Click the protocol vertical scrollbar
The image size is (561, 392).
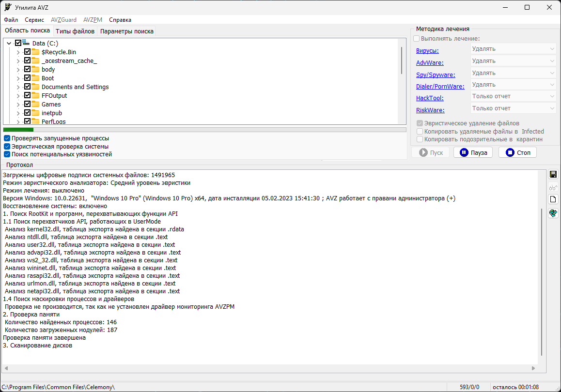pyautogui.click(x=541, y=281)
